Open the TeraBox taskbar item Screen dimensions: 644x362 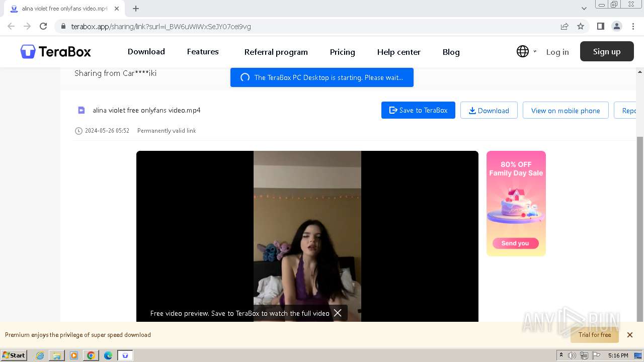click(x=125, y=355)
